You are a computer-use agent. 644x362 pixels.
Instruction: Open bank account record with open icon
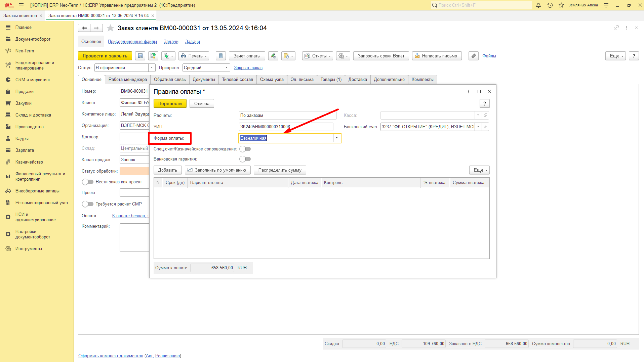pyautogui.click(x=485, y=127)
